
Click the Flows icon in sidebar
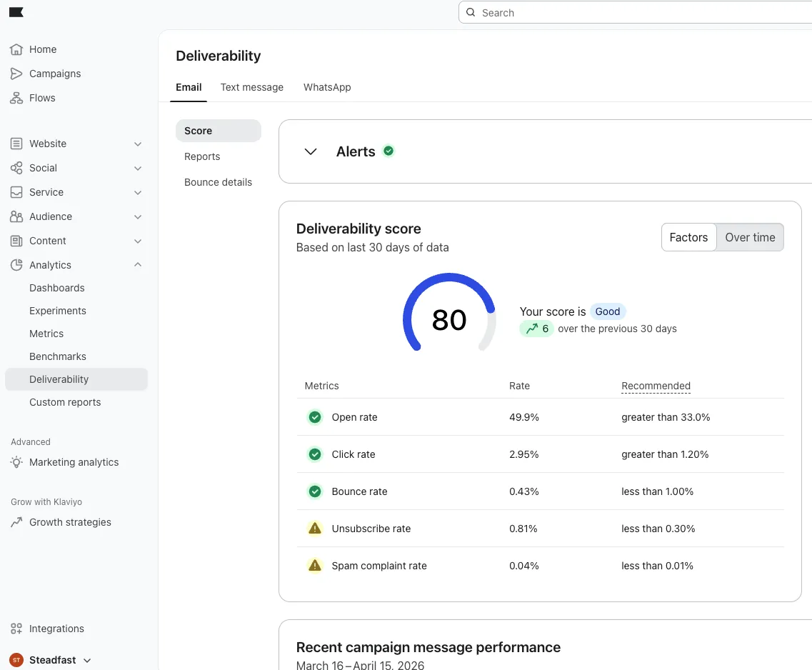tap(16, 98)
